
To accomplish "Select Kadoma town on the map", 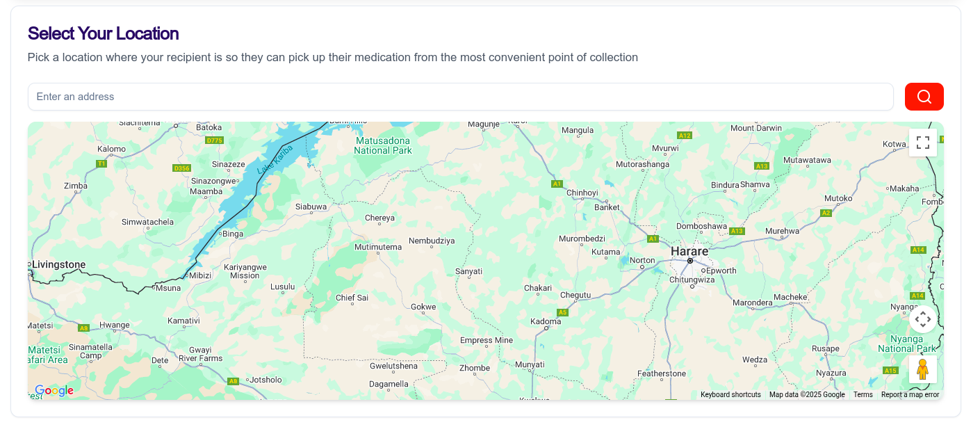I will tap(545, 321).
